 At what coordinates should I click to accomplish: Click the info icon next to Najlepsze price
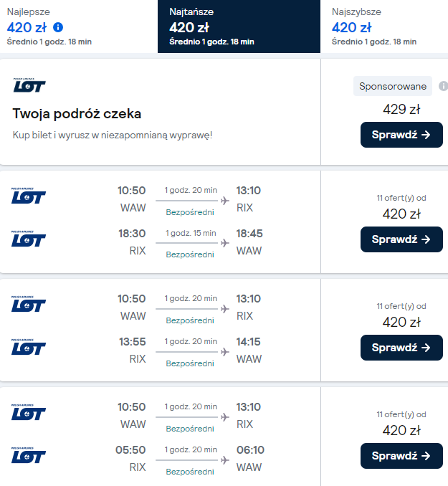(59, 28)
